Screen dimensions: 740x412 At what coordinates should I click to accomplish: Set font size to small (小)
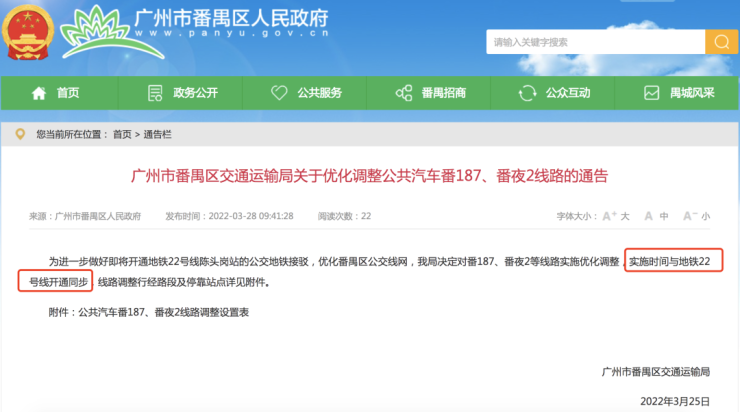[705, 216]
